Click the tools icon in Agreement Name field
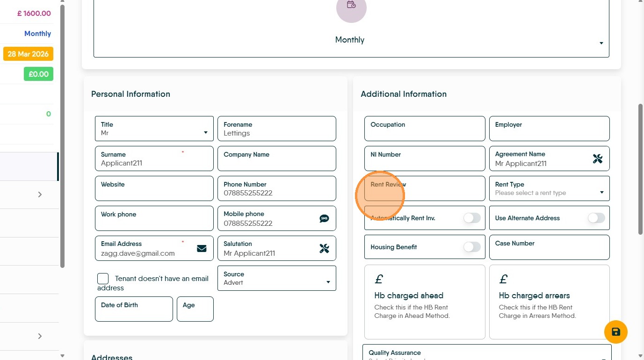 point(597,158)
